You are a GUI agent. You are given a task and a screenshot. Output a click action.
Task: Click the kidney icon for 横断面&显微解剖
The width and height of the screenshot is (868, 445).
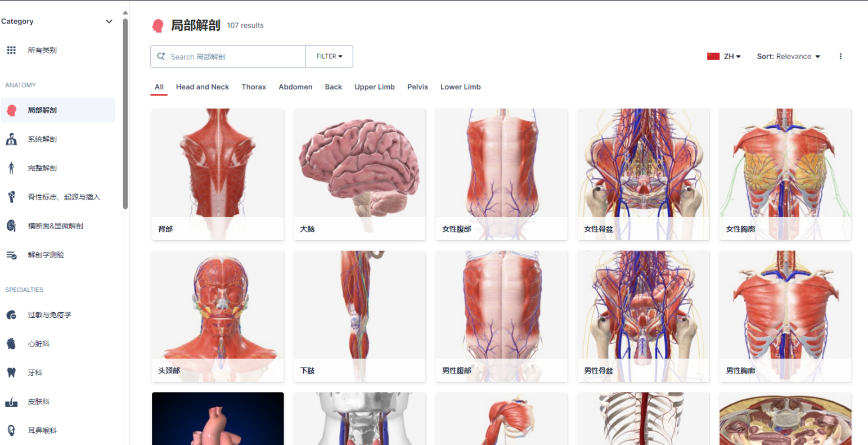click(11, 226)
